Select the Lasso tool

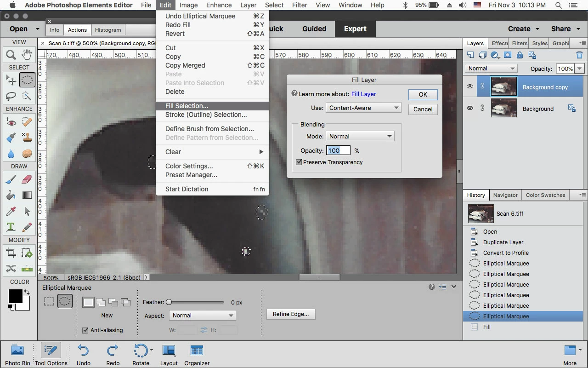(x=11, y=96)
